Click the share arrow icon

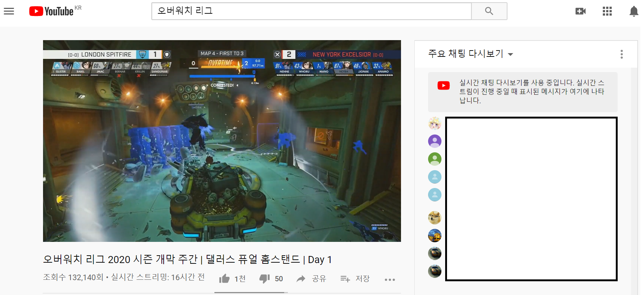pos(301,279)
